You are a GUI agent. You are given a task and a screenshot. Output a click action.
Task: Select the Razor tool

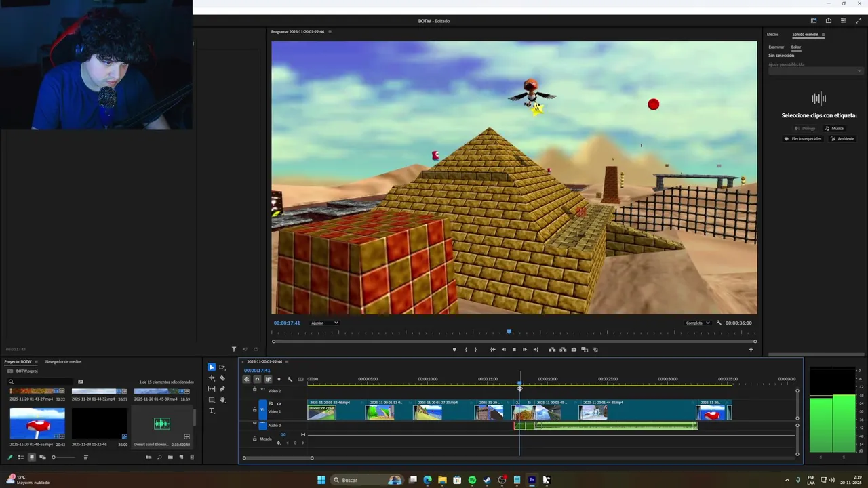[x=222, y=378]
